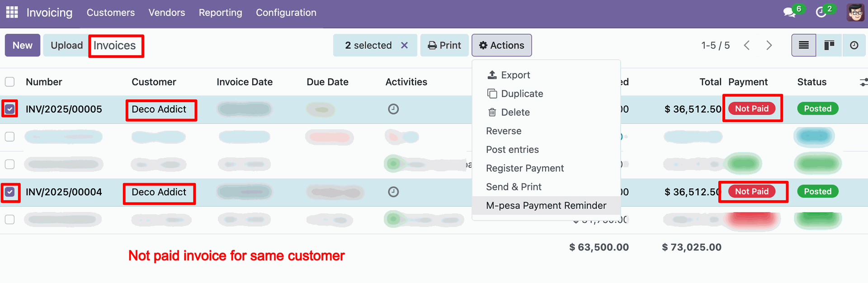Open the Configuration menu
Screen dimensions: 868x283
pyautogui.click(x=286, y=13)
